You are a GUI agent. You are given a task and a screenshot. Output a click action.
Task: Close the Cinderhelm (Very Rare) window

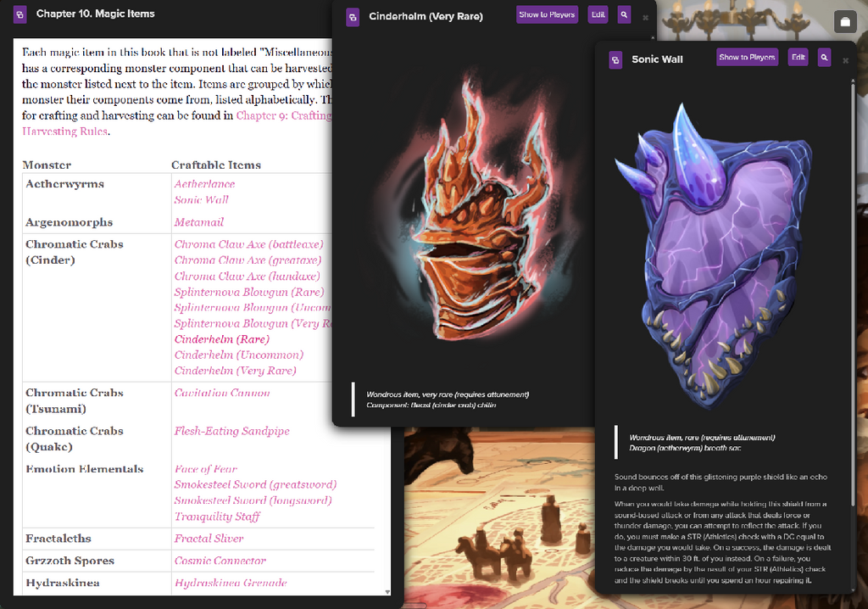(645, 18)
